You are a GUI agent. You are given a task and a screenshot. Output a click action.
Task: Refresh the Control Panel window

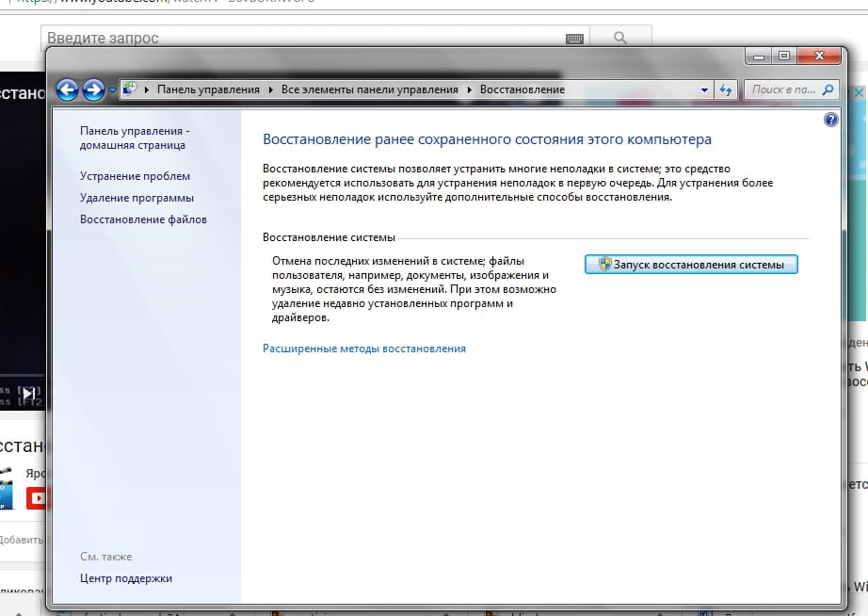click(726, 89)
